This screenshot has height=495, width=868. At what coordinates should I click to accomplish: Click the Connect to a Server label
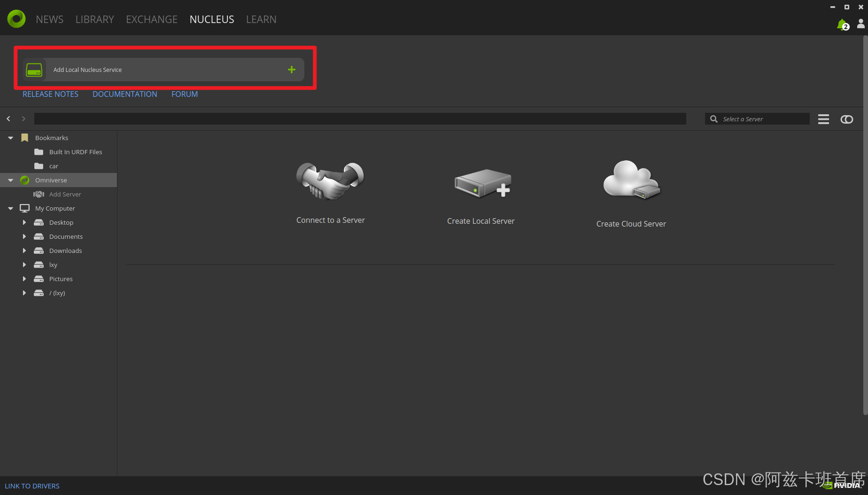[x=331, y=220]
